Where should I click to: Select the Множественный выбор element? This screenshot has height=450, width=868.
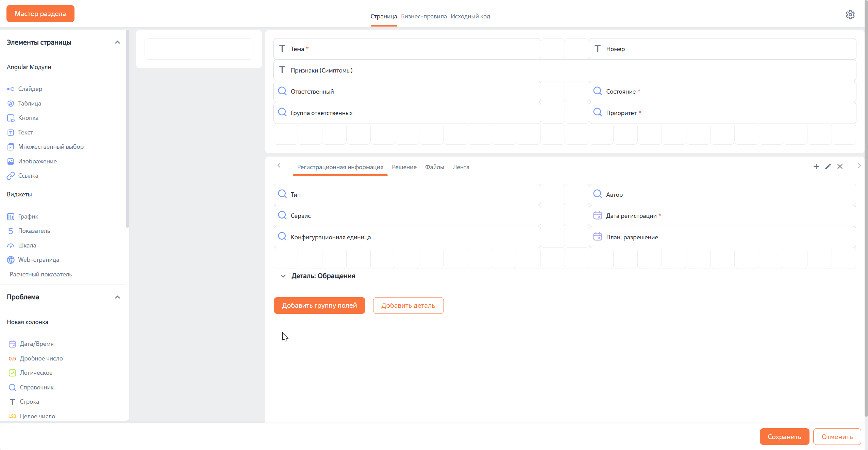(x=11, y=147)
